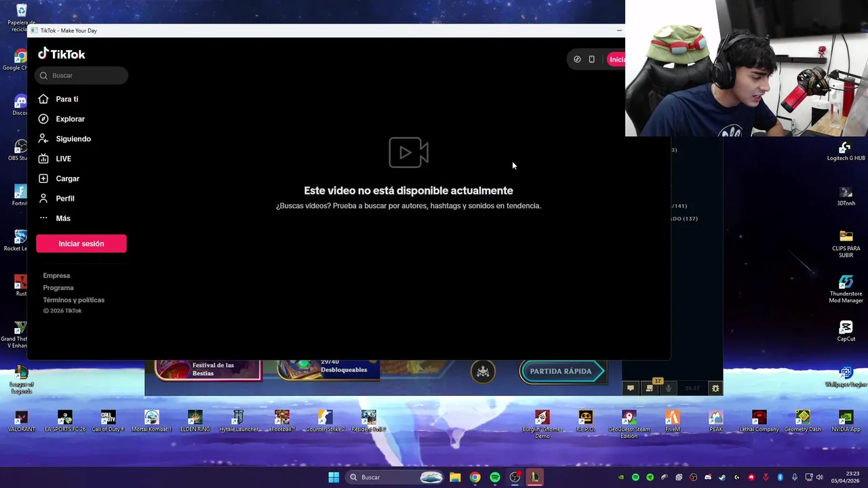
Task: Open CapCut desktop shortcut
Action: [846, 331]
